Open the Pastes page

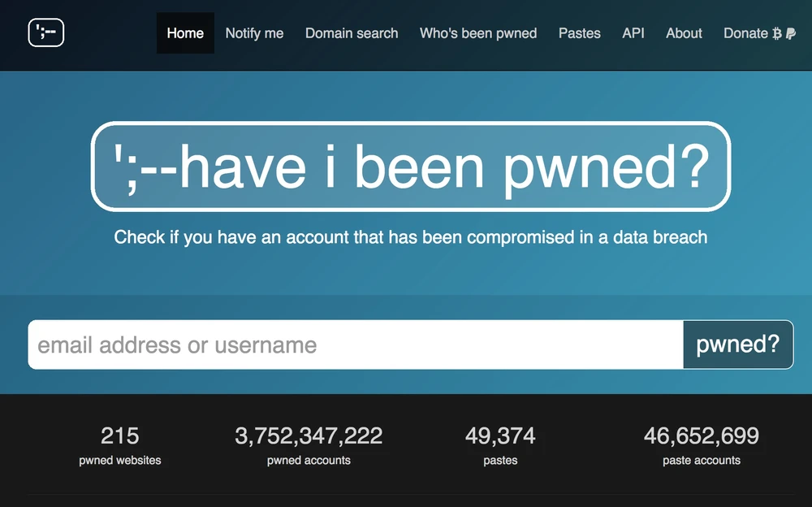(x=580, y=33)
